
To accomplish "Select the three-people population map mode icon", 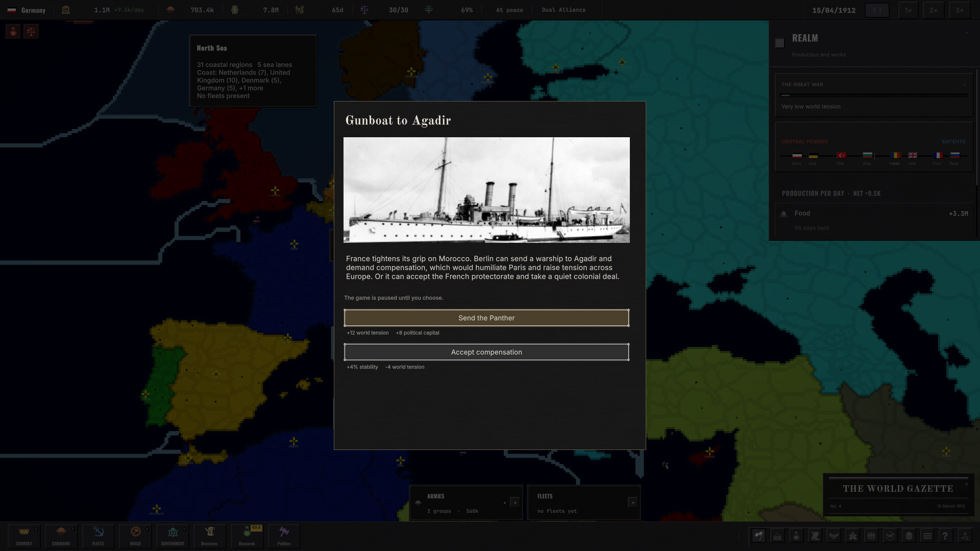I will pyautogui.click(x=871, y=536).
